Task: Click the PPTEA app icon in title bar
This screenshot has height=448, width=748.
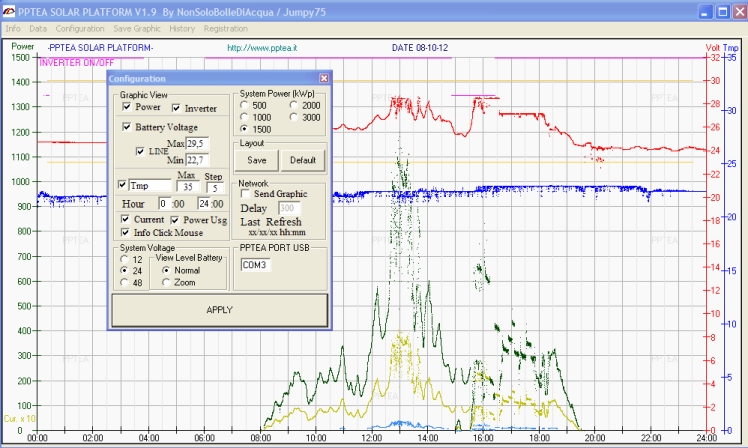Action: [9, 11]
